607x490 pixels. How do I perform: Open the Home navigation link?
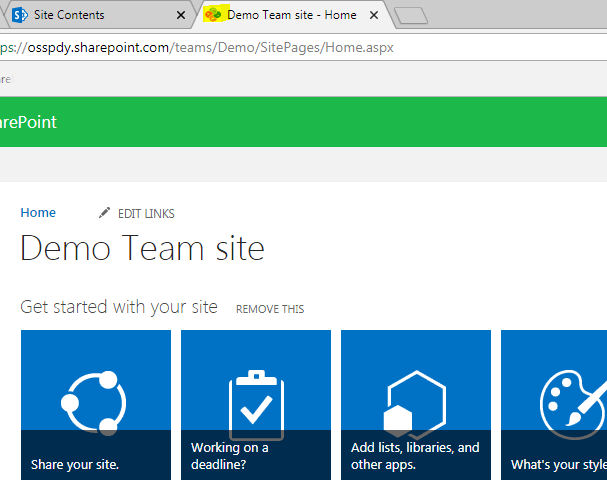coord(38,212)
